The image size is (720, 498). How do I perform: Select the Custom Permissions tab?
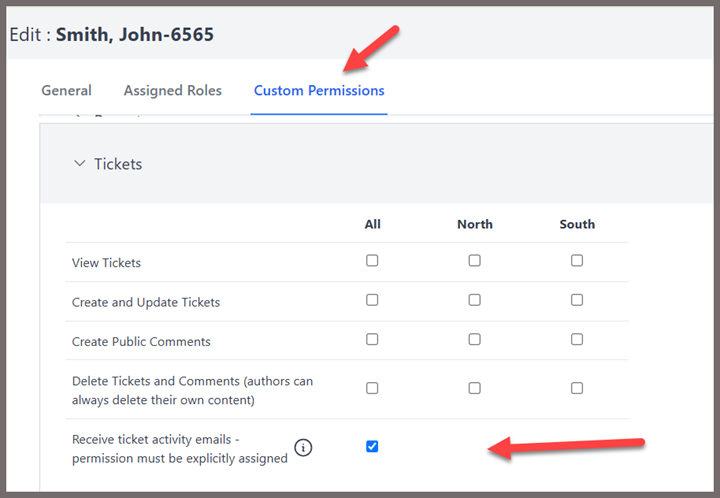click(x=319, y=90)
